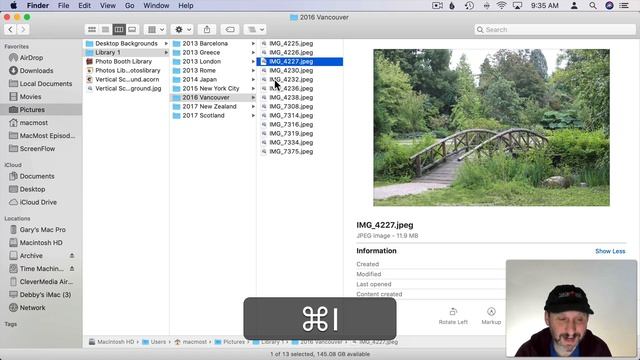The height and width of the screenshot is (360, 640).
Task: Open the Help menu
Action: (186, 6)
